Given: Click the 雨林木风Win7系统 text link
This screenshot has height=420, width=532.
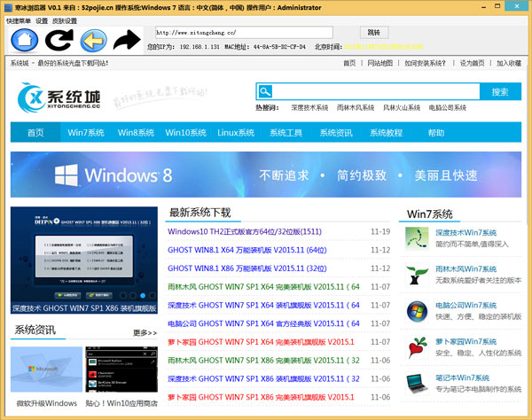Looking at the screenshot, I should [465, 268].
